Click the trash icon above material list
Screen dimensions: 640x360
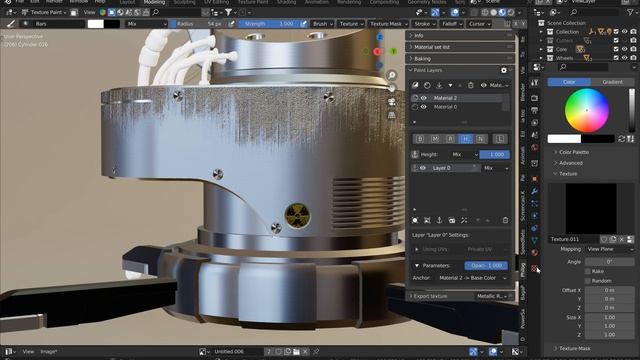(x=471, y=85)
